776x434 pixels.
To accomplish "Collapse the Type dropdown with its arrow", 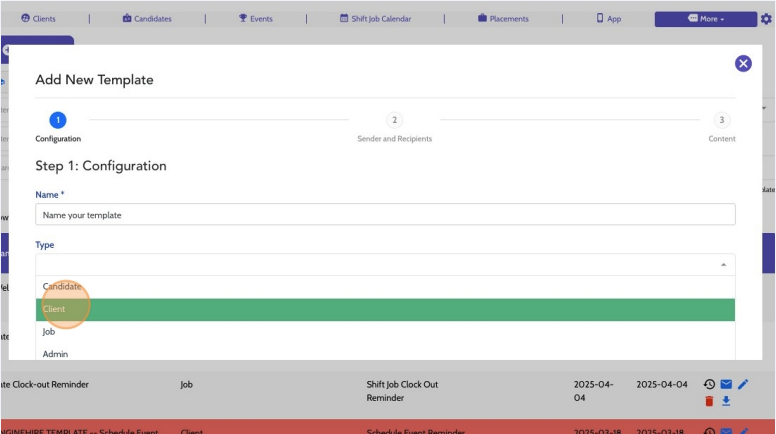I will pos(723,265).
